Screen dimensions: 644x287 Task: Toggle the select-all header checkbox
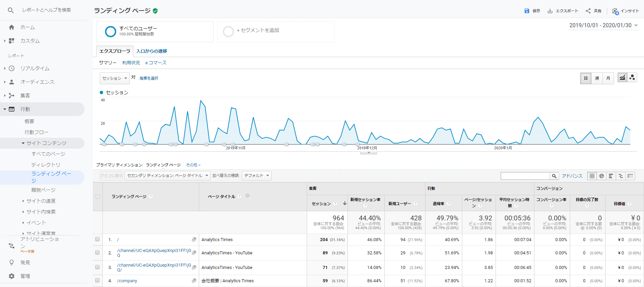(x=98, y=197)
